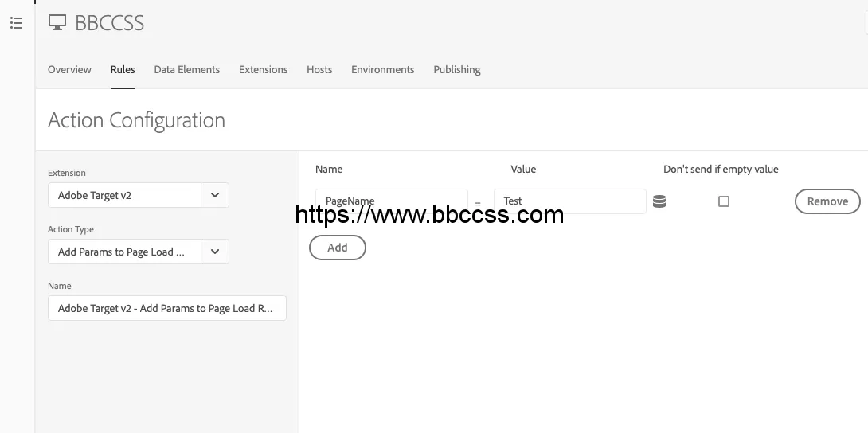Image resolution: width=868 pixels, height=433 pixels.
Task: Expand the Action Type dropdown arrow
Action: pos(215,252)
